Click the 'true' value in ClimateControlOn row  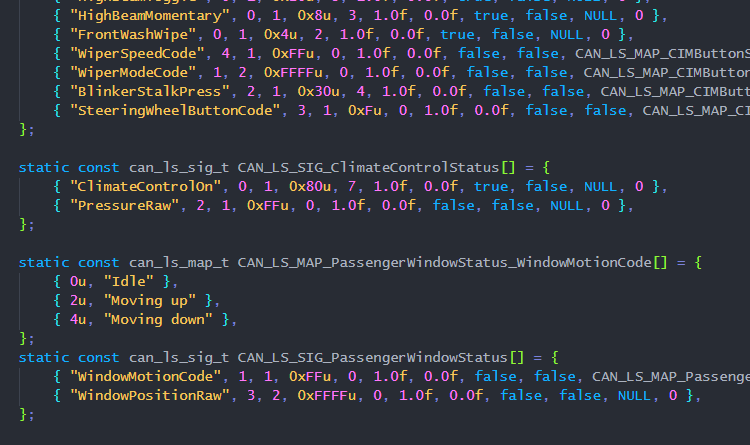click(491, 187)
